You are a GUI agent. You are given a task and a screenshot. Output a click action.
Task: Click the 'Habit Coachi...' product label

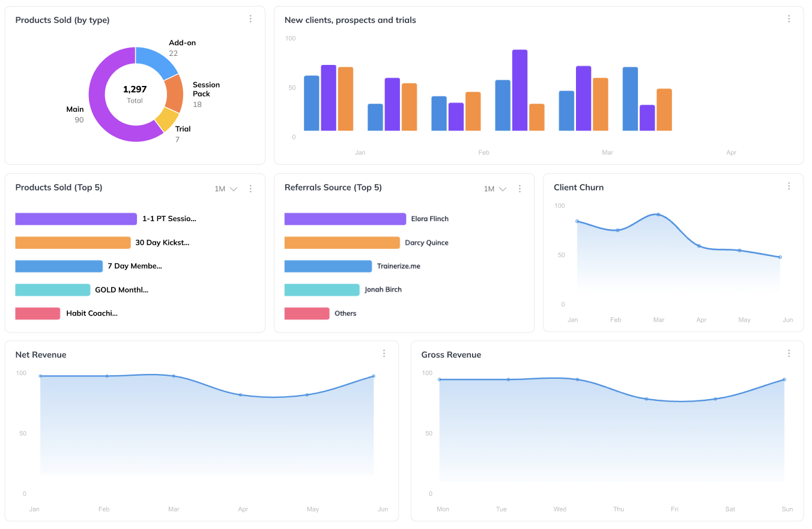tap(92, 313)
